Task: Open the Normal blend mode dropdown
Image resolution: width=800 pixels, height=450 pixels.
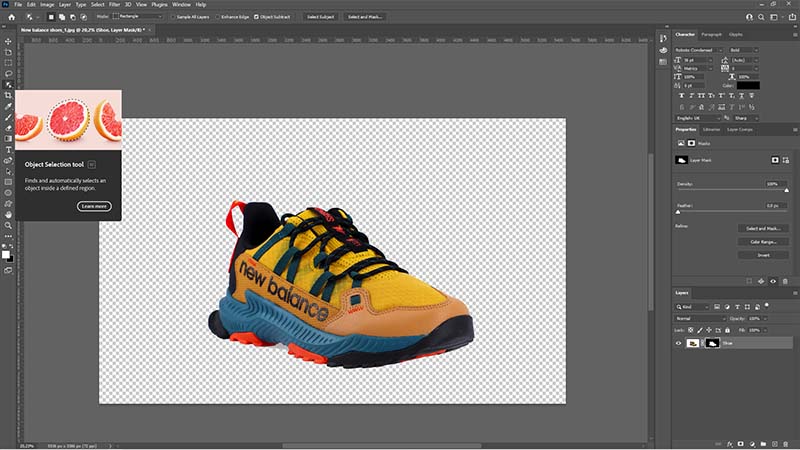Action: [700, 318]
